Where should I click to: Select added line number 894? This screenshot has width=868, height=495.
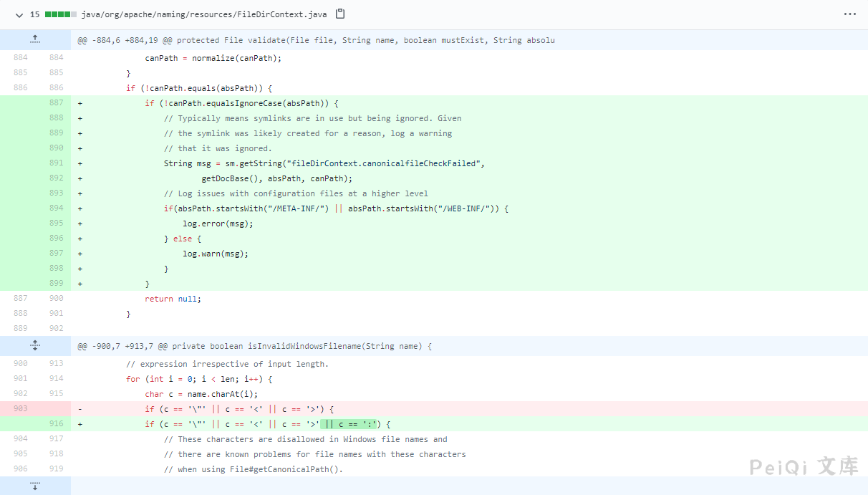56,208
